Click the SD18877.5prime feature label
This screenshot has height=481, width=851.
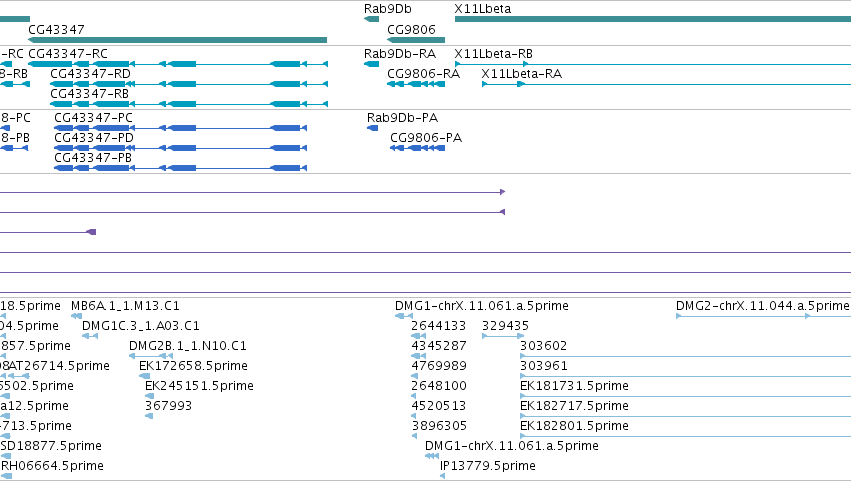pos(51,446)
